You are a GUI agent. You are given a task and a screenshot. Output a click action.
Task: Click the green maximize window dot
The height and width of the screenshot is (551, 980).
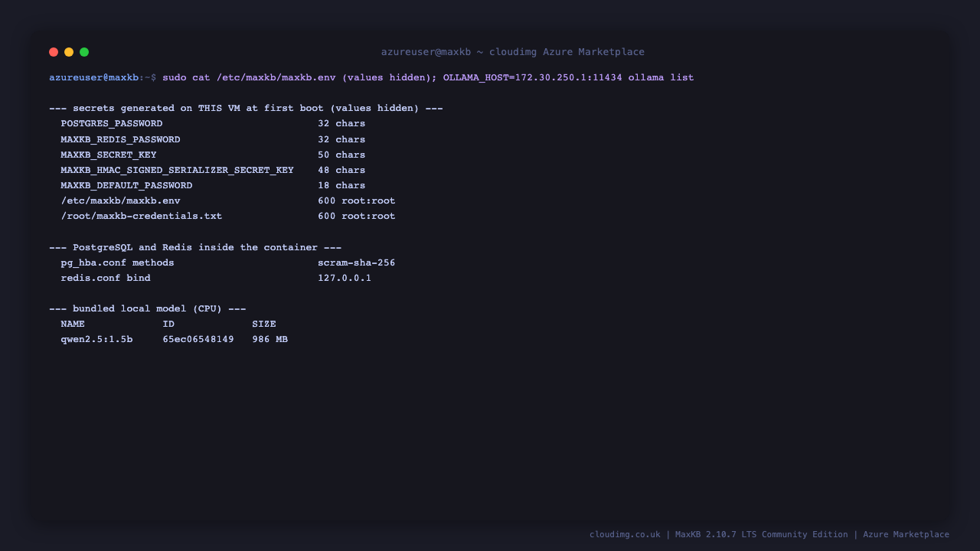[84, 52]
